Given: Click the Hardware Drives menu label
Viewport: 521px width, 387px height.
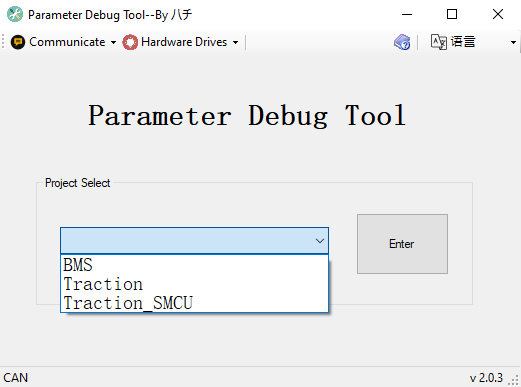Looking at the screenshot, I should tap(184, 42).
